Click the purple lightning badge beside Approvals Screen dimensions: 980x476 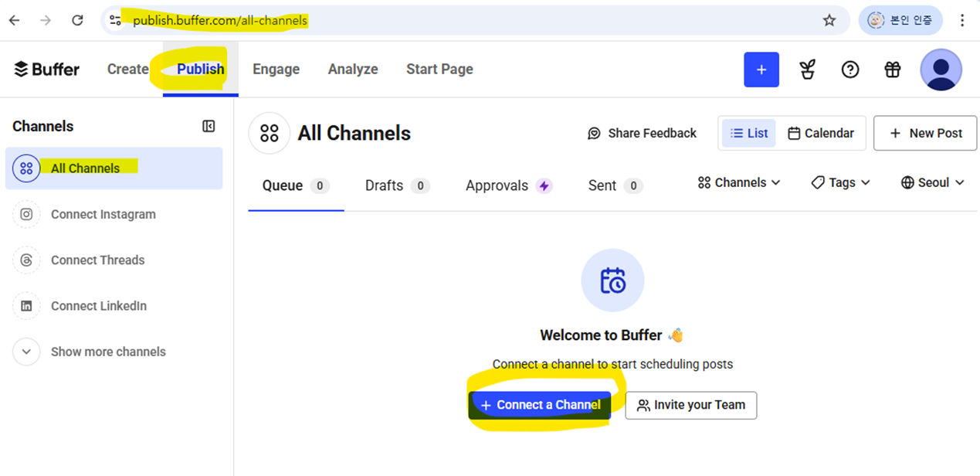click(x=544, y=185)
